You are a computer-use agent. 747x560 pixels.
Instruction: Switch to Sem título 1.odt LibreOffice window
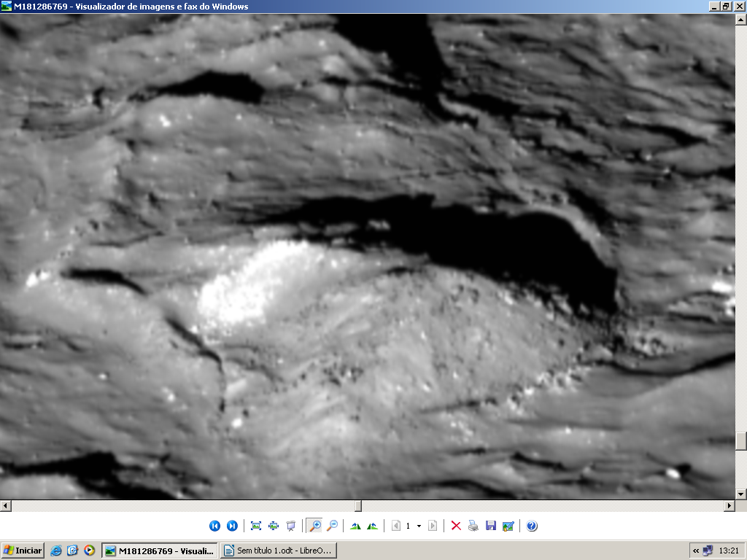pos(278,551)
